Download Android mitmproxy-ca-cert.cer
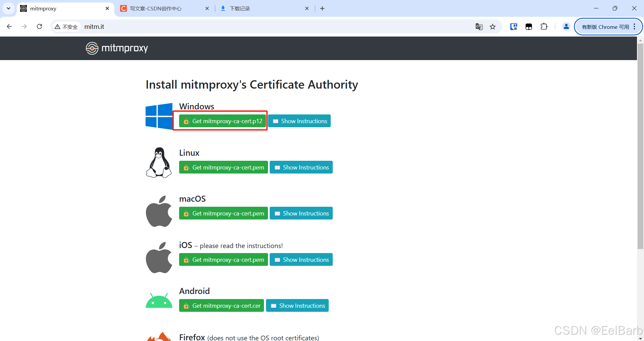This screenshot has width=644, height=341. pos(221,305)
